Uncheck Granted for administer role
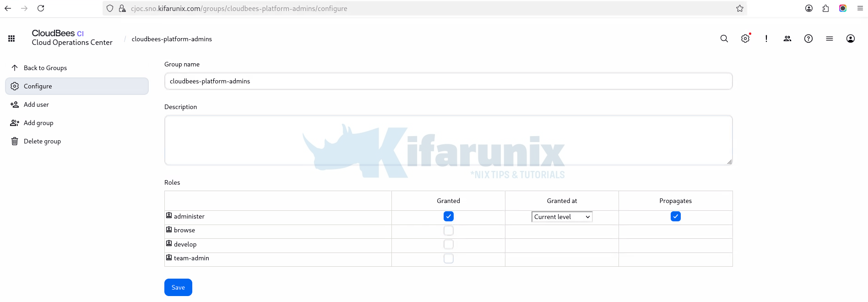Viewport: 868px width, 302px height. click(x=449, y=216)
